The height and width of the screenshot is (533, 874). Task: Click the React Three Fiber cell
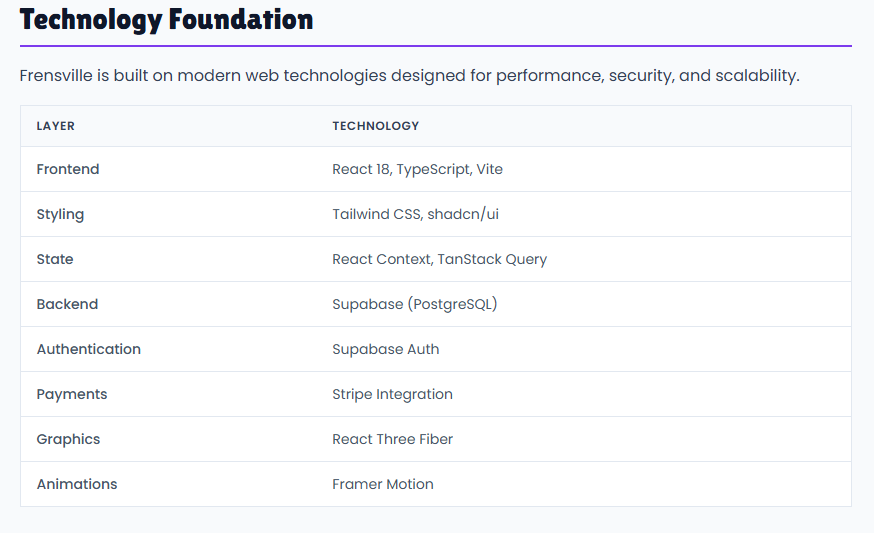point(392,439)
